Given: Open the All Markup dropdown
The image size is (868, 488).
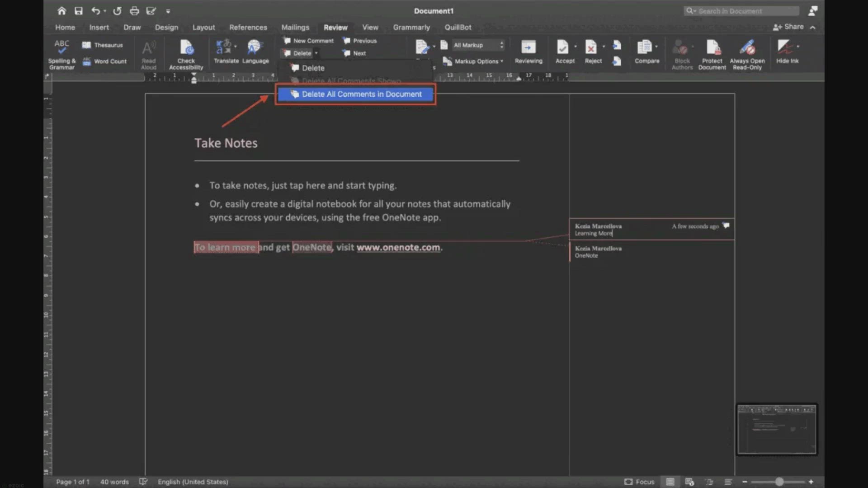Looking at the screenshot, I should point(478,45).
